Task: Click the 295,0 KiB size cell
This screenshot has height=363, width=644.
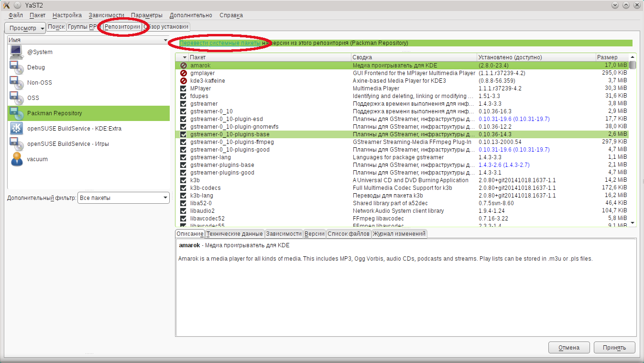Action: pyautogui.click(x=614, y=73)
